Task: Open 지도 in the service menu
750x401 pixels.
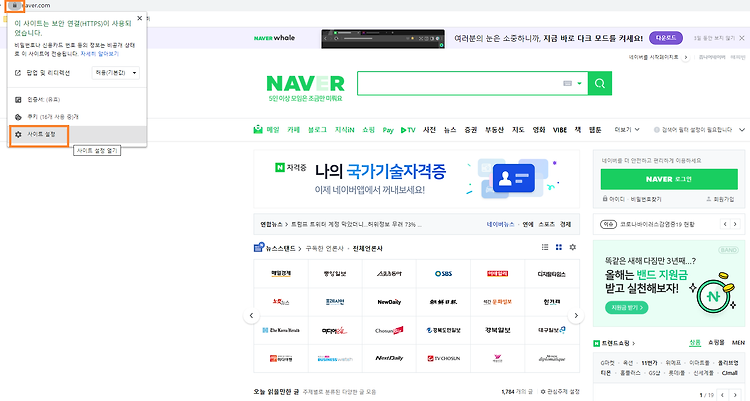Action: 518,130
